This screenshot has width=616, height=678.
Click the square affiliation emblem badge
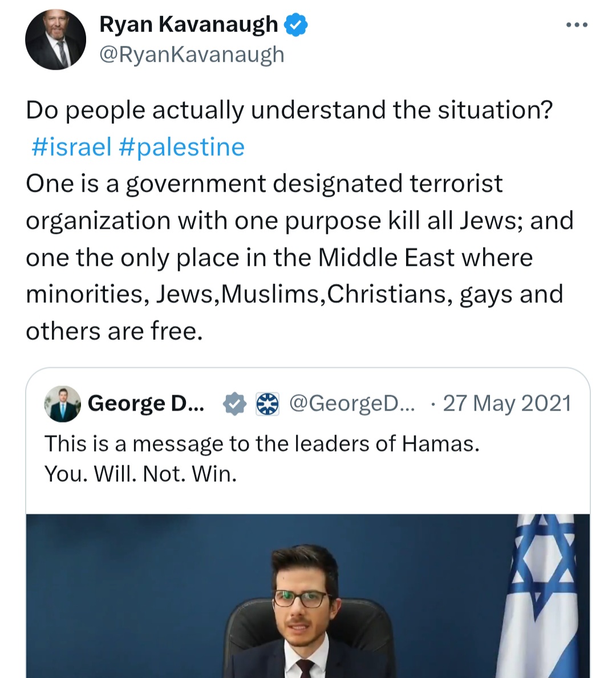[x=268, y=404]
